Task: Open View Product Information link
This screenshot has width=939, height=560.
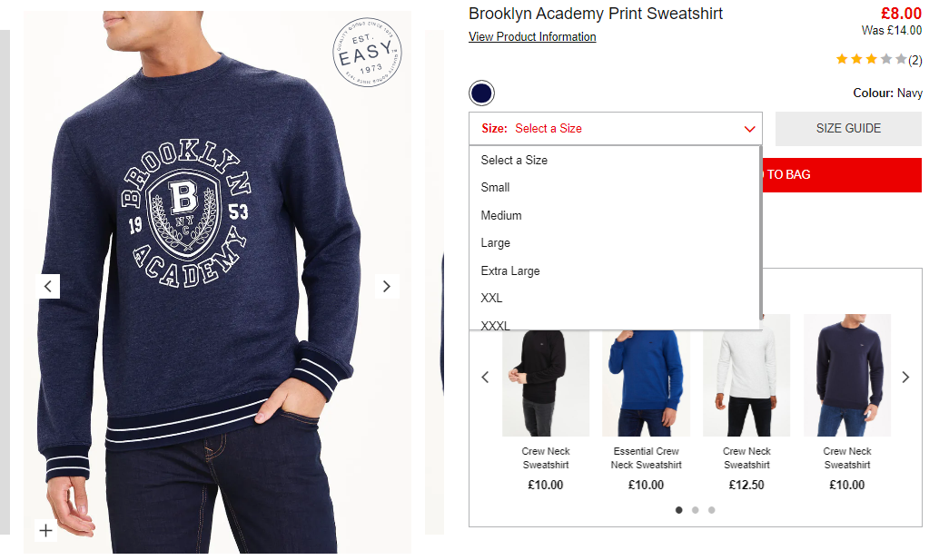Action: (x=532, y=36)
